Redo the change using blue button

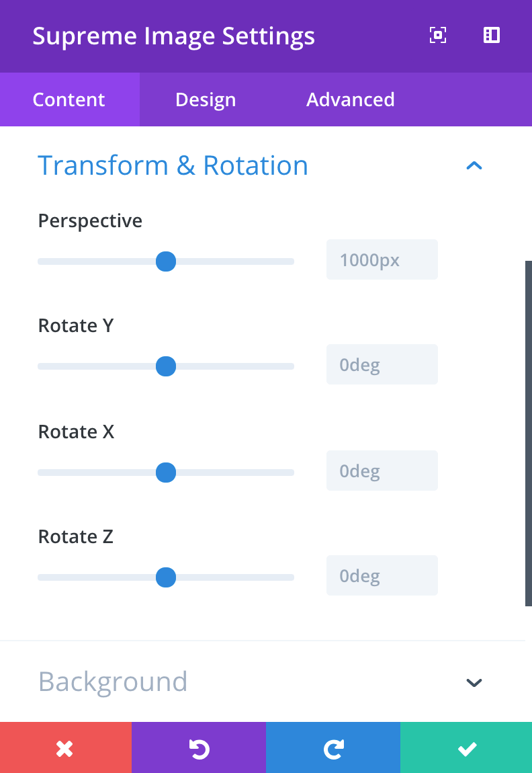tap(333, 748)
